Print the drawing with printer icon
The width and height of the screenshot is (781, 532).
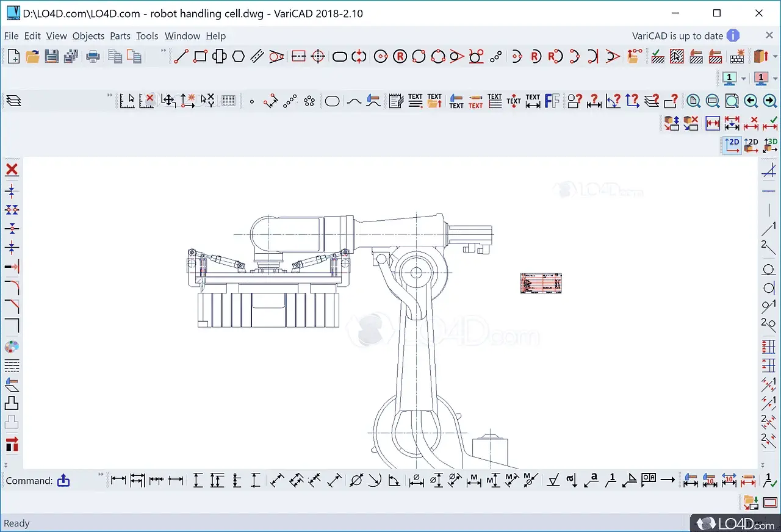click(93, 57)
